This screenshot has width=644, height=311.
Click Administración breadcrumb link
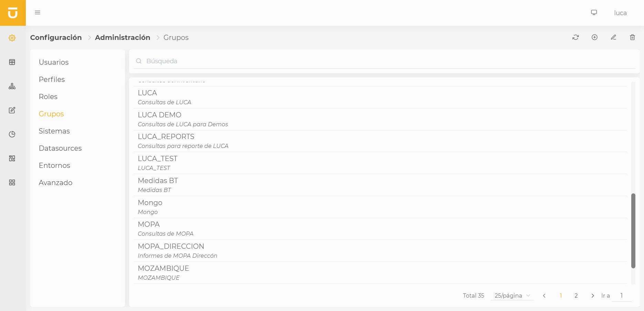[123, 37]
